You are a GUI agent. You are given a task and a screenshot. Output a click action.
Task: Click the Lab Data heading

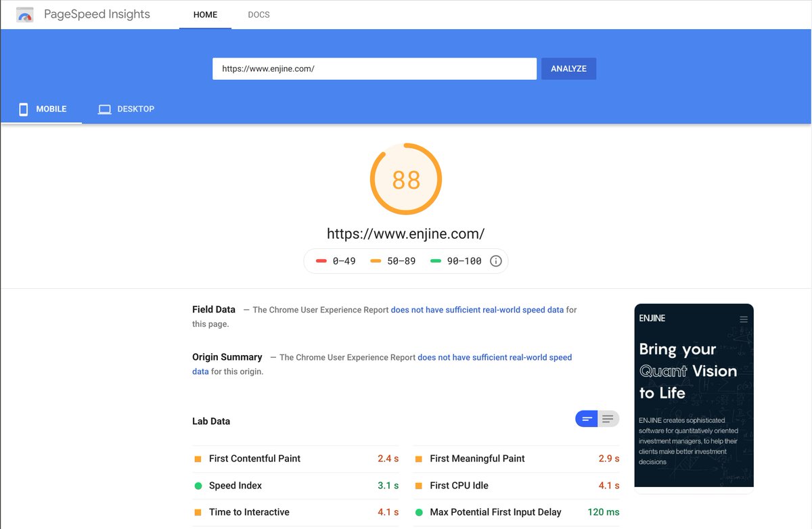(x=211, y=421)
